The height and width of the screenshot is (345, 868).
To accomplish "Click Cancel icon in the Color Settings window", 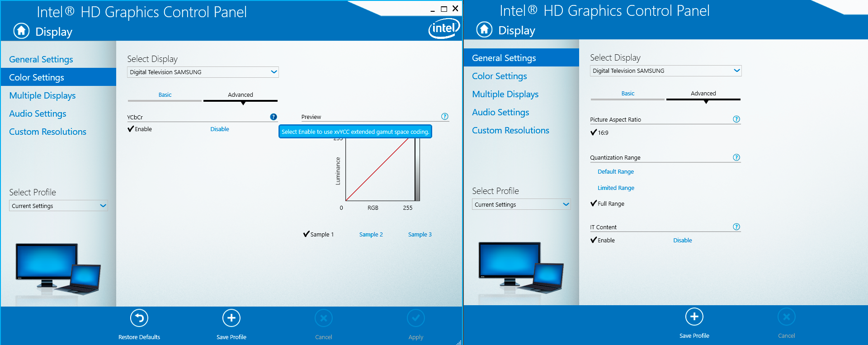I will tap(324, 318).
